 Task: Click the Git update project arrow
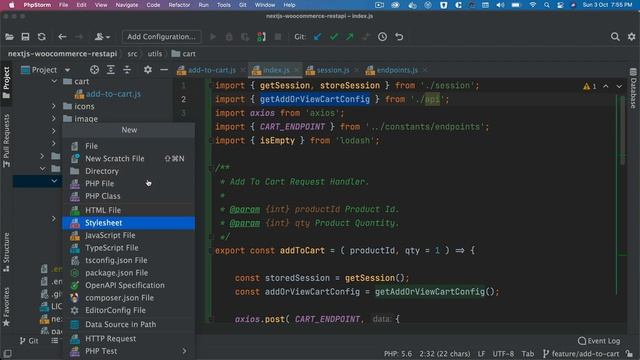(x=318, y=37)
